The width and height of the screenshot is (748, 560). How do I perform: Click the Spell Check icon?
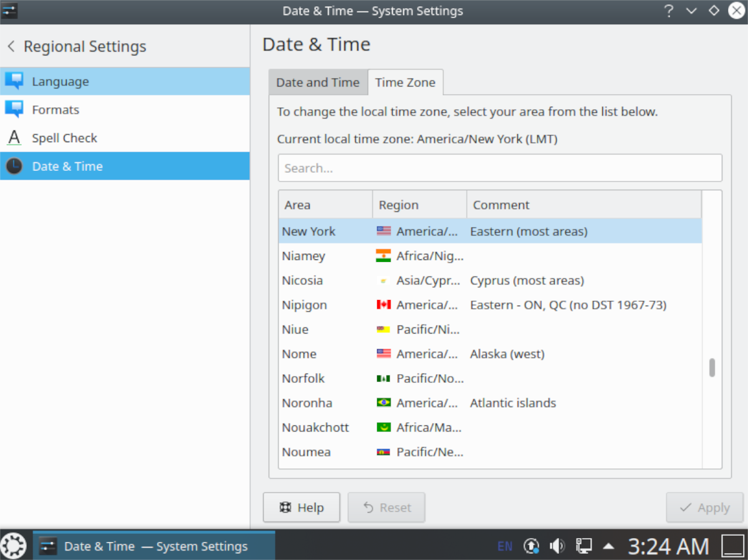tap(14, 138)
